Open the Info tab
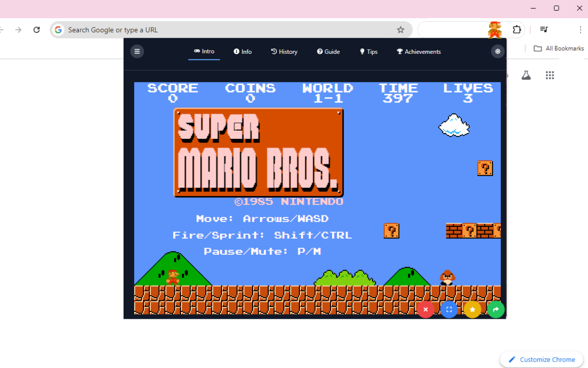This screenshot has width=588, height=368. click(x=243, y=52)
